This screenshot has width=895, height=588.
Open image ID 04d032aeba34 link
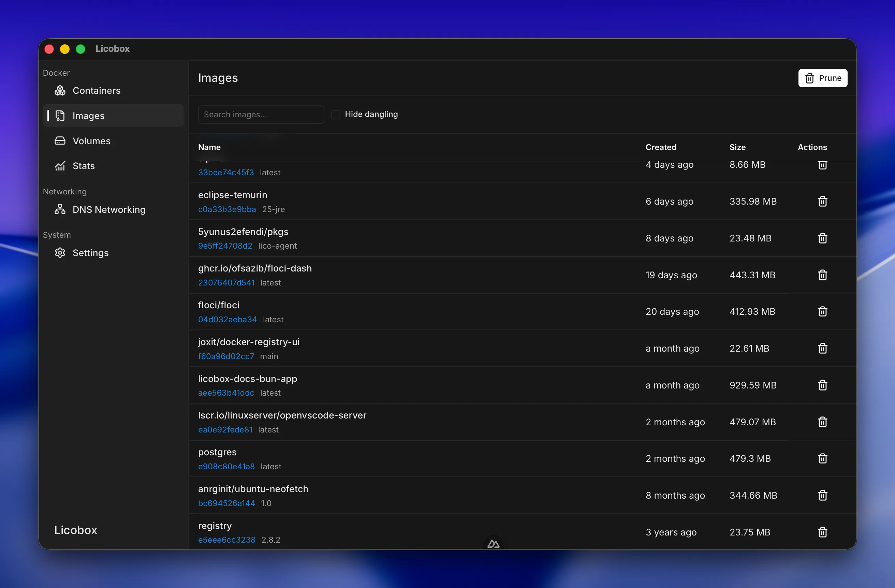coord(228,320)
